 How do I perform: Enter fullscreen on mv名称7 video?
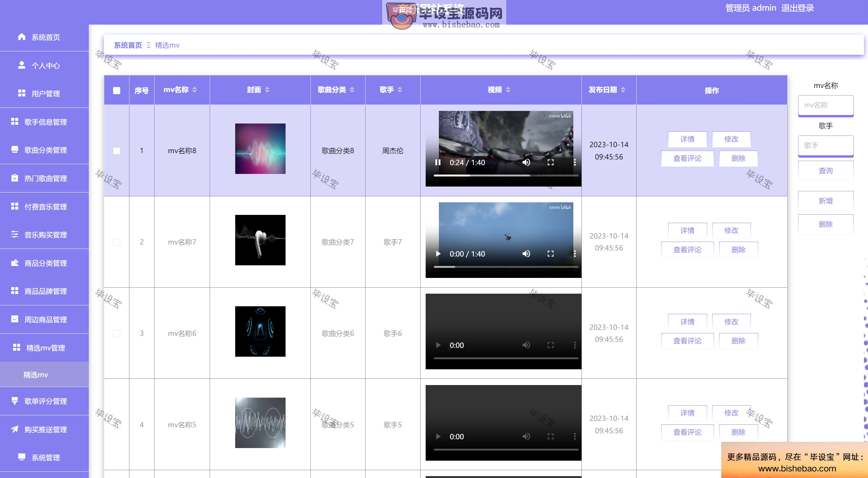[550, 254]
